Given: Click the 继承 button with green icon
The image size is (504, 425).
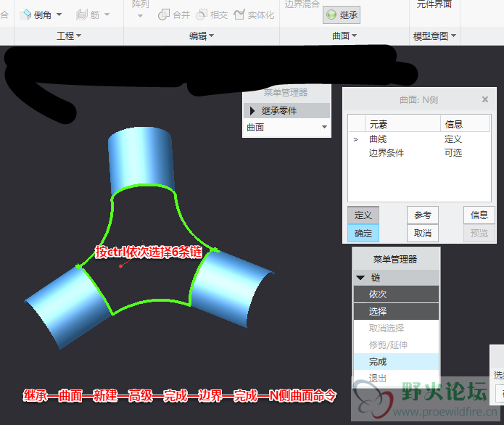Looking at the screenshot, I should point(342,15).
